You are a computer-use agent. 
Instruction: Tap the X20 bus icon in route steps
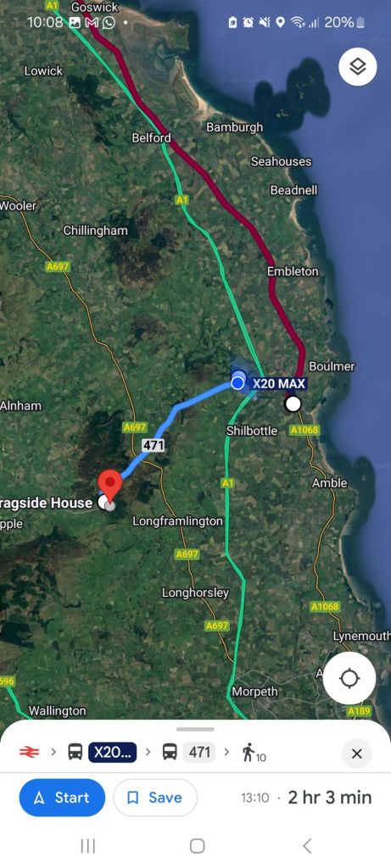click(75, 752)
